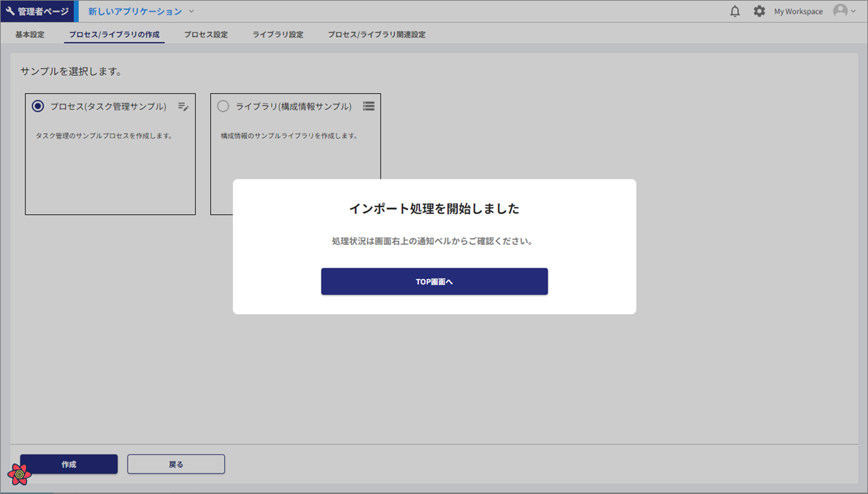Screen dimensions: 868x494
Task: Expand the 新しいアプリケーション dropdown arrow
Action: [x=192, y=12]
